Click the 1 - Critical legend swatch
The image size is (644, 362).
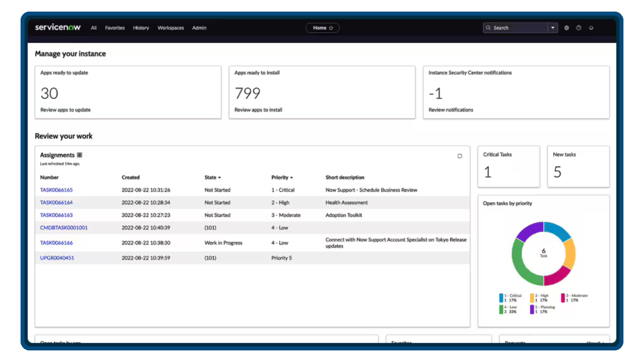point(501,298)
